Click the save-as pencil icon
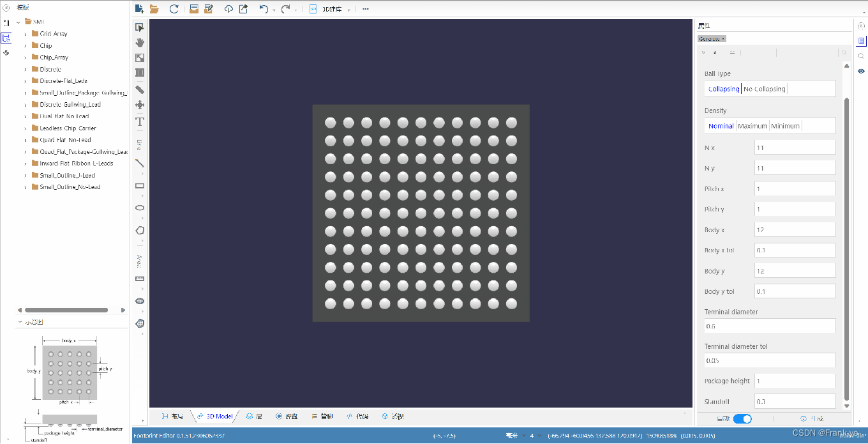868x444 pixels. [209, 9]
